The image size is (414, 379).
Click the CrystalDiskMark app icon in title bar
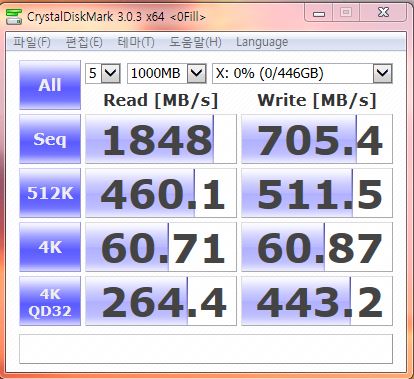tap(14, 16)
